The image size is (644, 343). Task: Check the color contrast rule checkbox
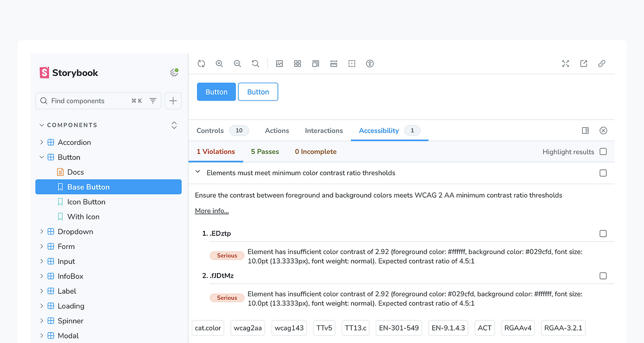pos(603,173)
